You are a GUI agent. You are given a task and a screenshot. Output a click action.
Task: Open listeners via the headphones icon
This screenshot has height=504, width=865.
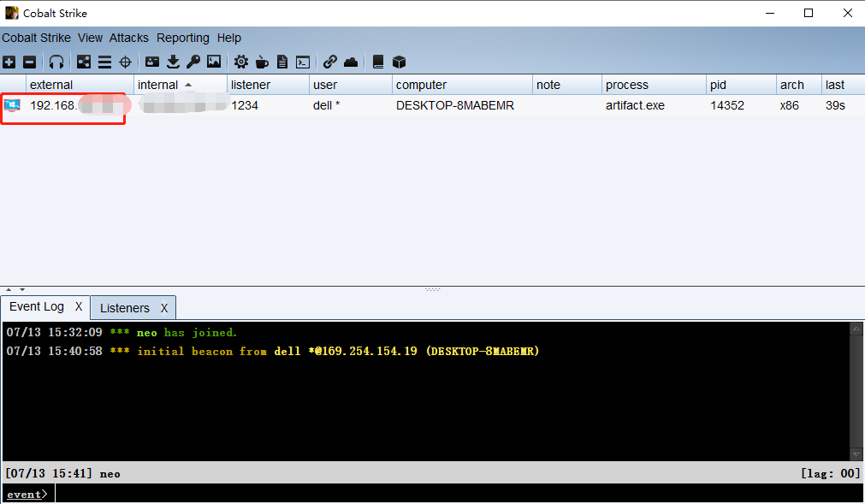click(56, 62)
